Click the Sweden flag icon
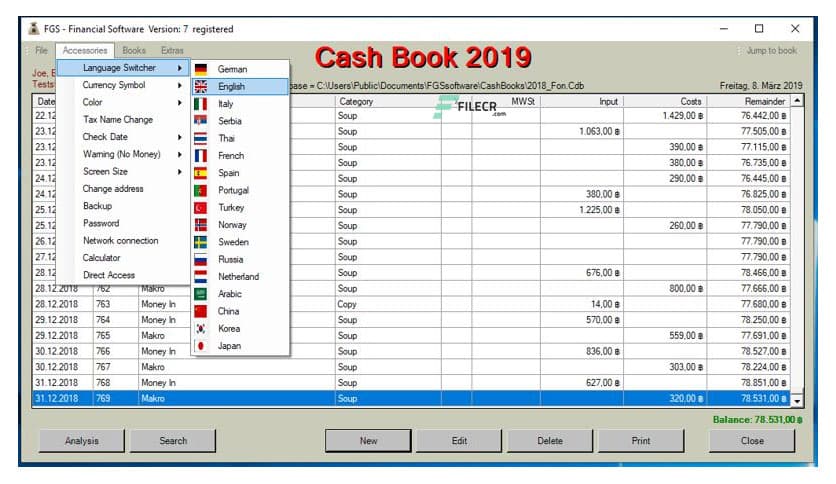The width and height of the screenshot is (836, 484). tap(200, 242)
